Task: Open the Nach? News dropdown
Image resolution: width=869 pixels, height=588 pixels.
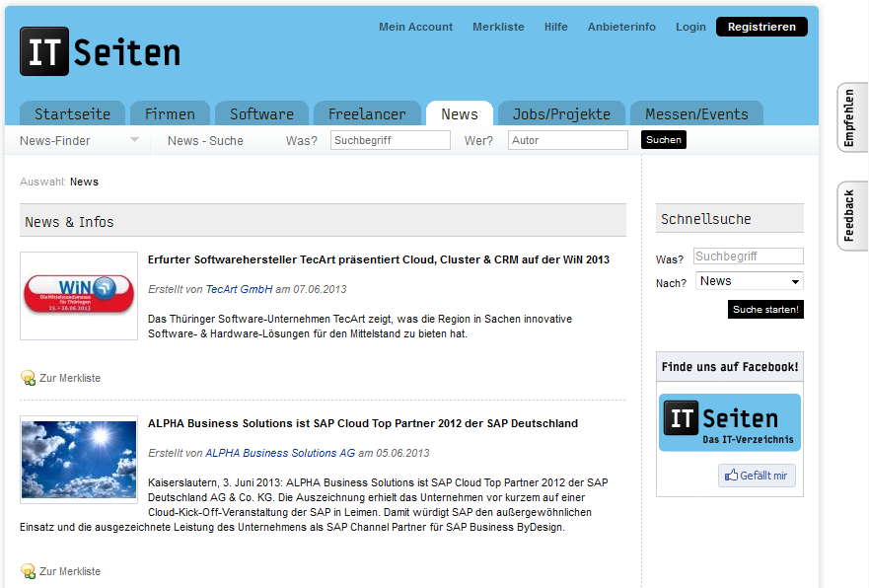Action: [x=750, y=281]
